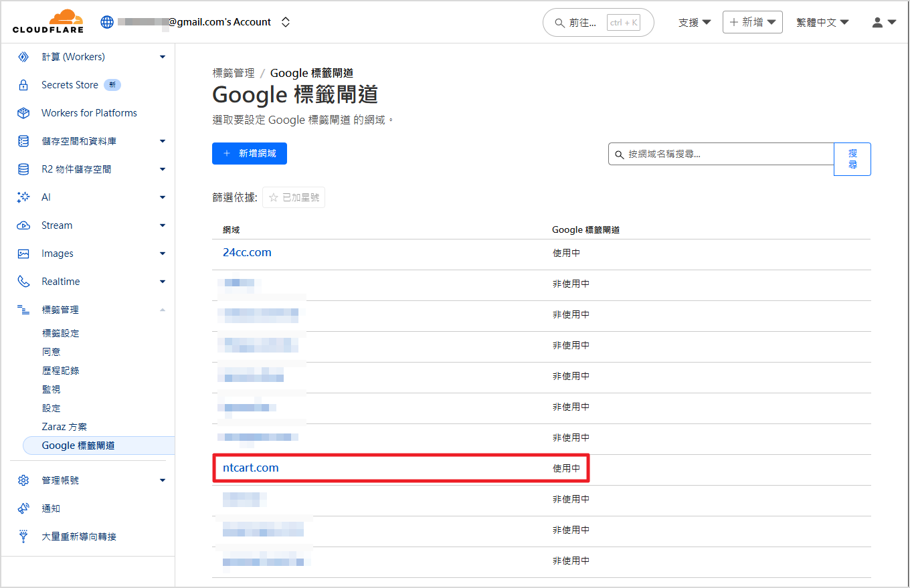Click the Workers for Platforms cube icon
This screenshot has height=588, width=910.
pyautogui.click(x=23, y=113)
